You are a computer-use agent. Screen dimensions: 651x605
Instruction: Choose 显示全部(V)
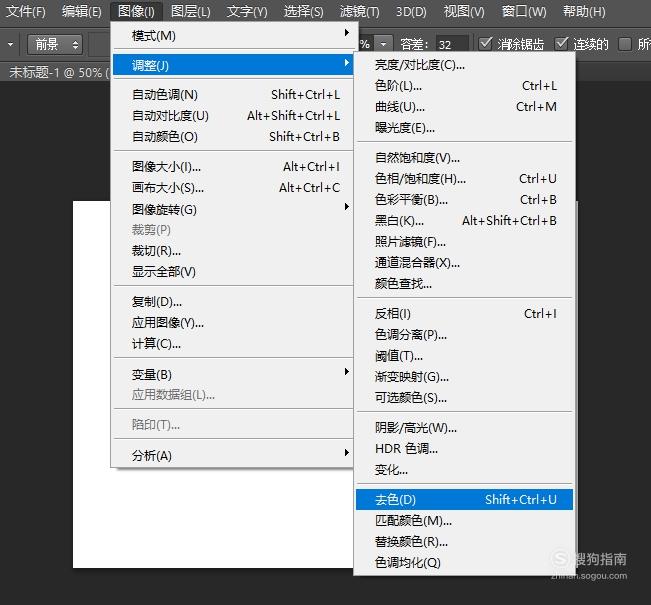point(233,272)
